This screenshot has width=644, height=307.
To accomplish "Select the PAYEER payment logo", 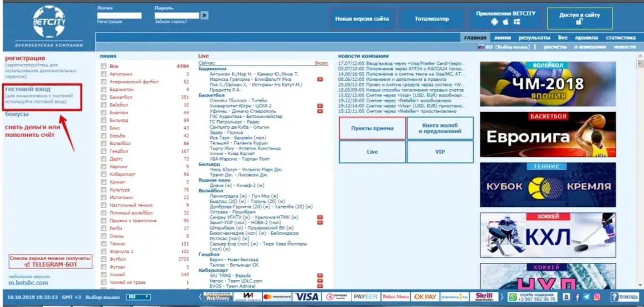I will [365, 297].
